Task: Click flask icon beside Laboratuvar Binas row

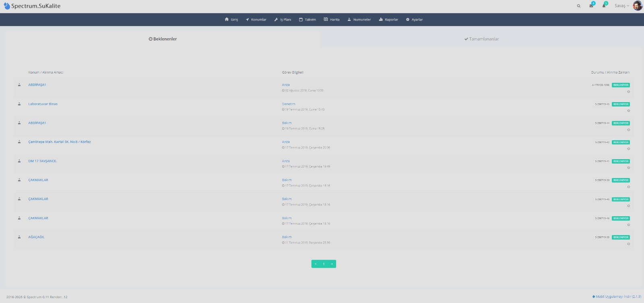Action: 19,104
